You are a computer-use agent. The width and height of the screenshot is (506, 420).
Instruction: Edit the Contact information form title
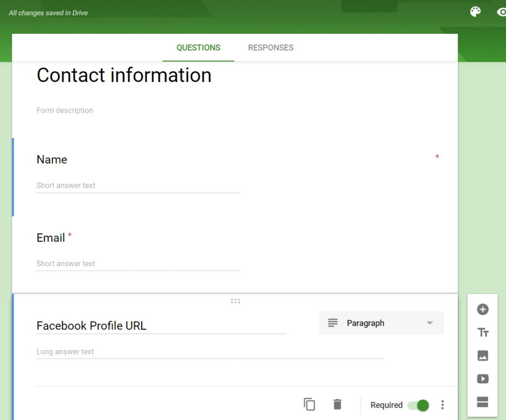click(x=124, y=75)
